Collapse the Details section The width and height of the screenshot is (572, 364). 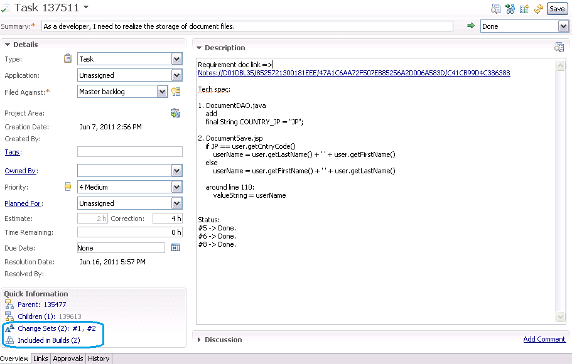7,44
